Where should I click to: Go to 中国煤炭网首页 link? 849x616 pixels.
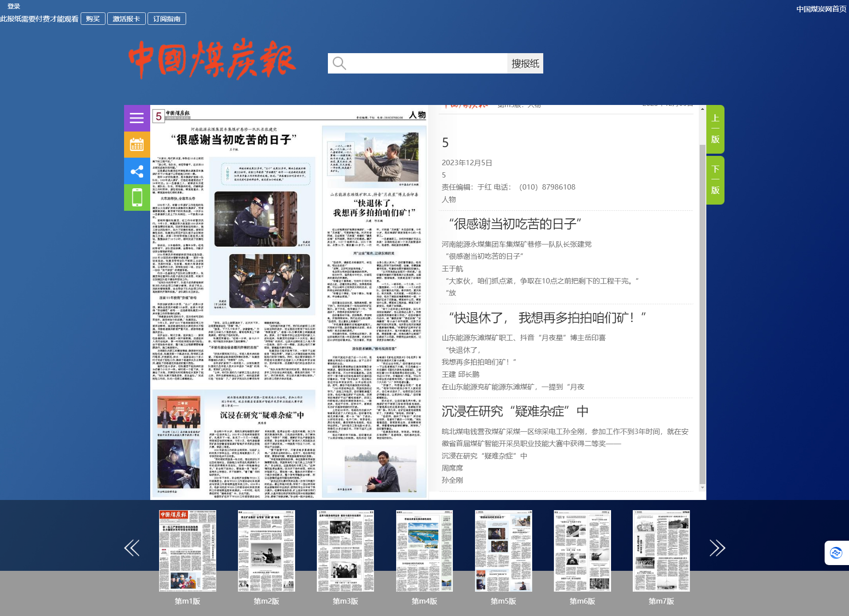(x=821, y=9)
